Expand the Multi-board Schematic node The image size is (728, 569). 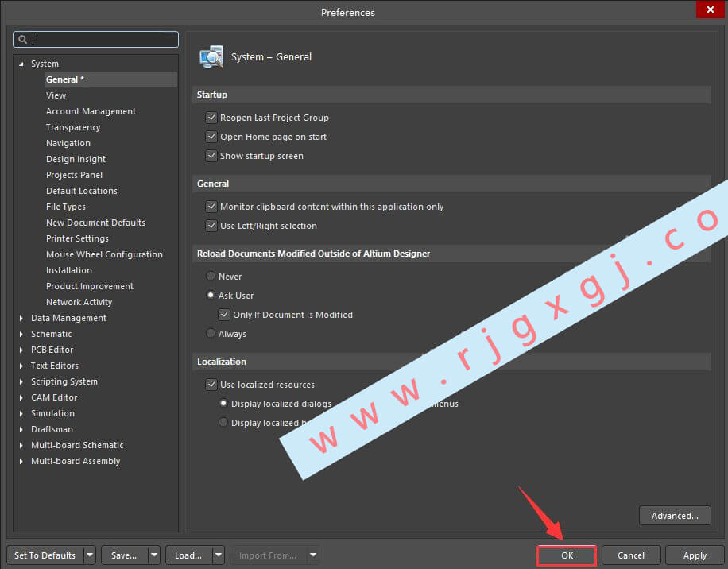(x=21, y=446)
